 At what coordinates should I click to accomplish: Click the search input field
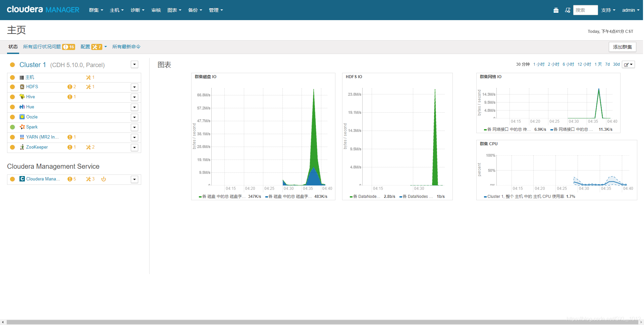point(585,10)
